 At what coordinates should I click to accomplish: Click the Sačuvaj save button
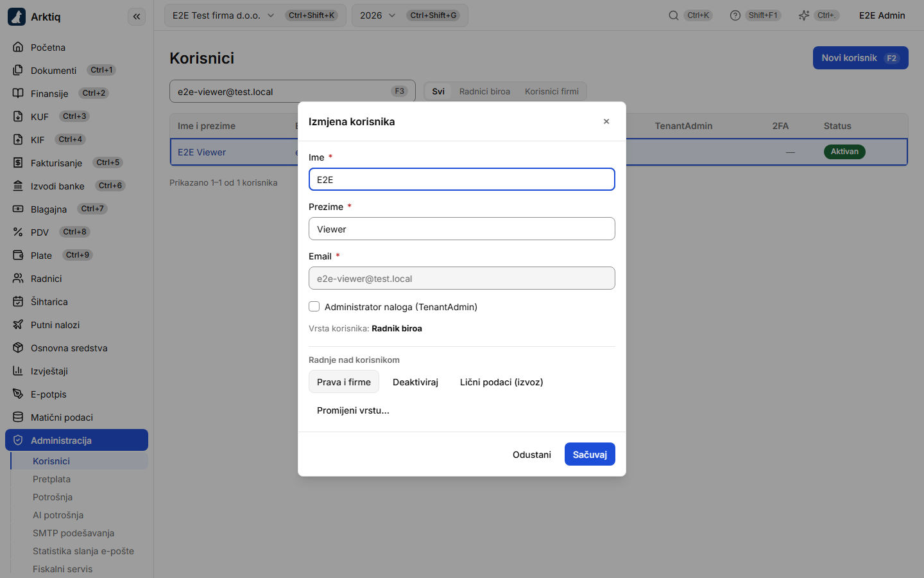(590, 454)
